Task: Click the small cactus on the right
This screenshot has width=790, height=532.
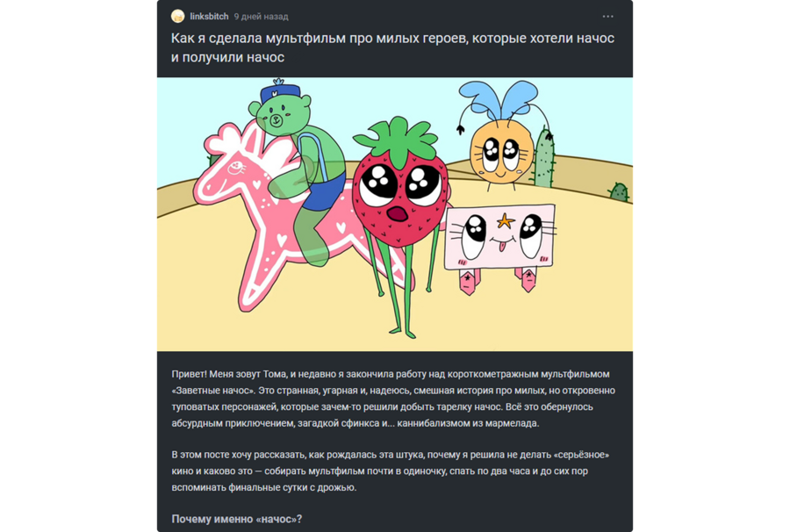Action: click(x=619, y=191)
